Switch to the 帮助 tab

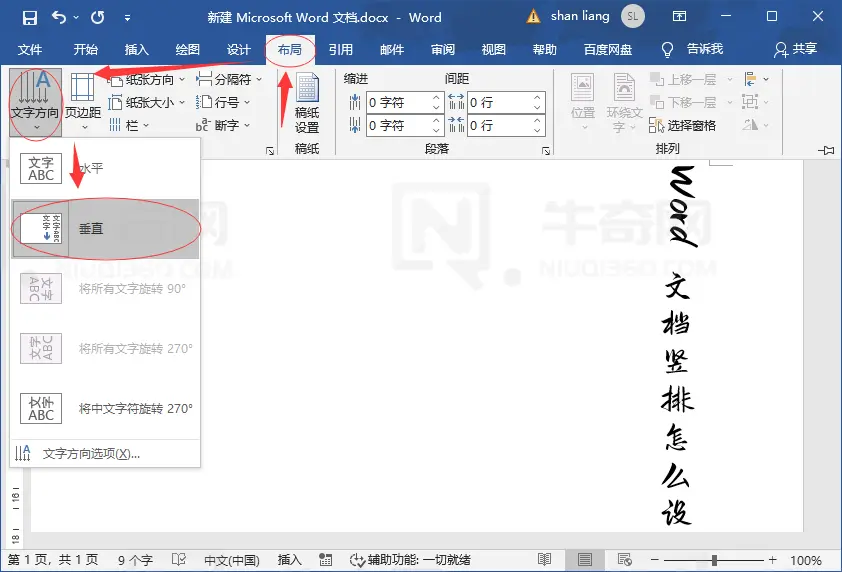[545, 50]
